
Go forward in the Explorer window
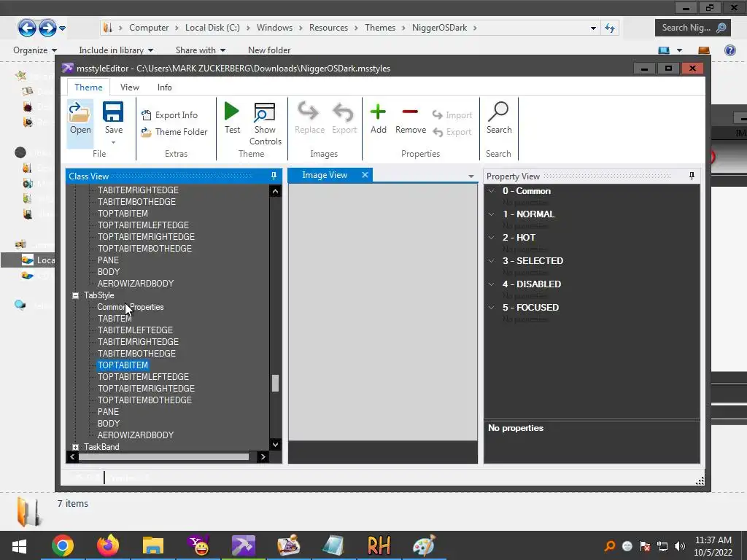pyautogui.click(x=47, y=28)
